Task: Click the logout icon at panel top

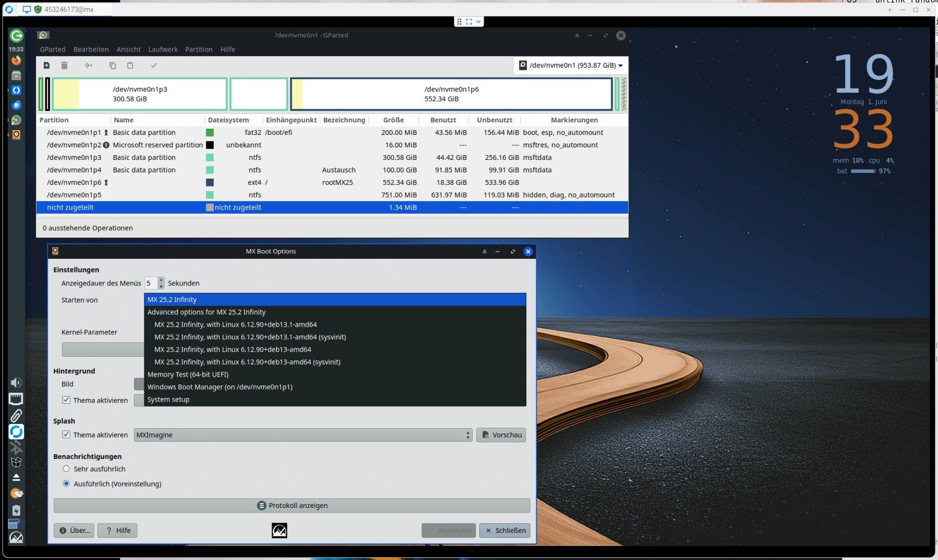Action: click(x=16, y=35)
